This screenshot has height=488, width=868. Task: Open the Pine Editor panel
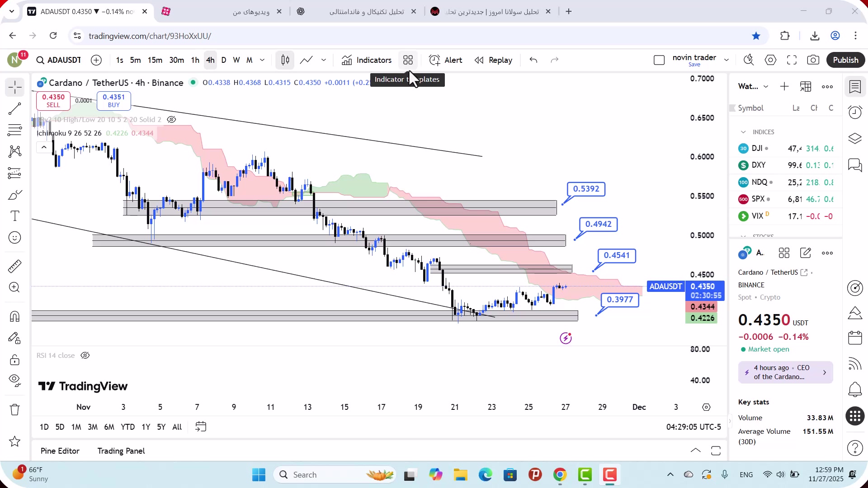(60, 451)
